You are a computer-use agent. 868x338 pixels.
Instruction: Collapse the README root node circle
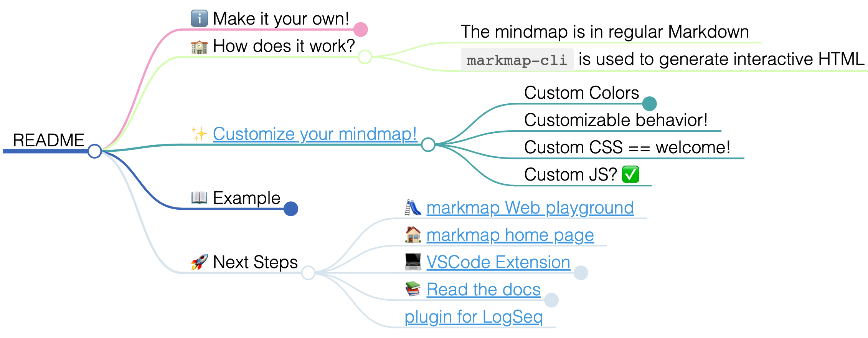[94, 151]
